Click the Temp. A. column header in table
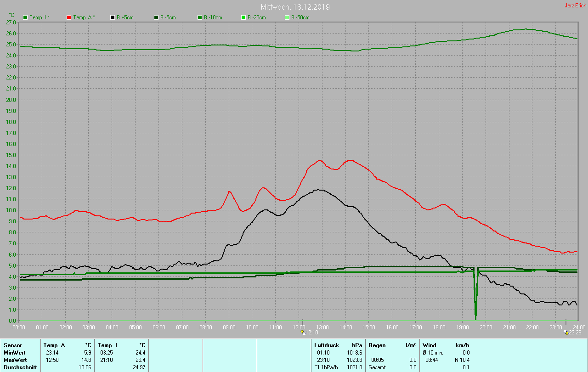Screen dimensions: 588x372 (55, 345)
